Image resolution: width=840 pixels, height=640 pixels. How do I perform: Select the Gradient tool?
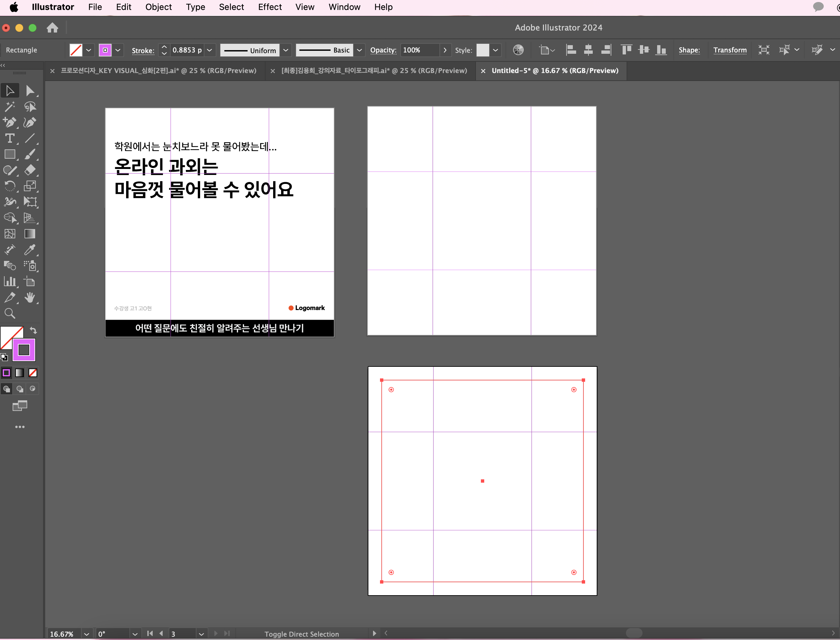tap(30, 234)
